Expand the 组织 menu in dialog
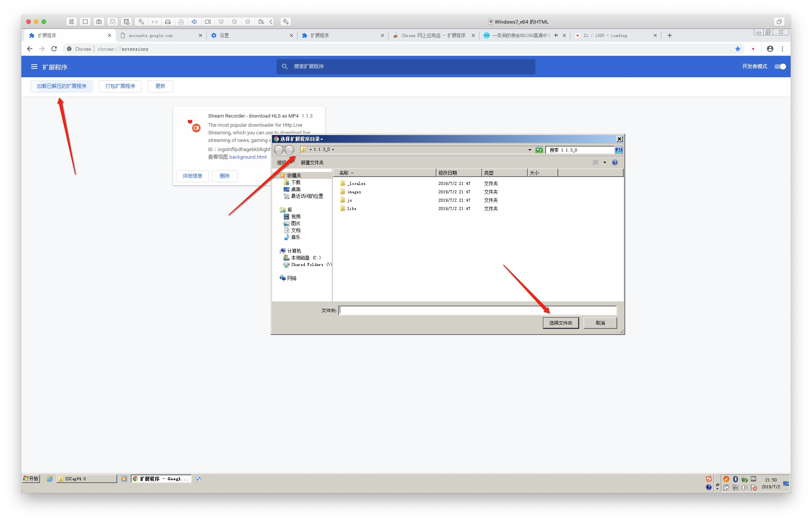 [x=285, y=163]
